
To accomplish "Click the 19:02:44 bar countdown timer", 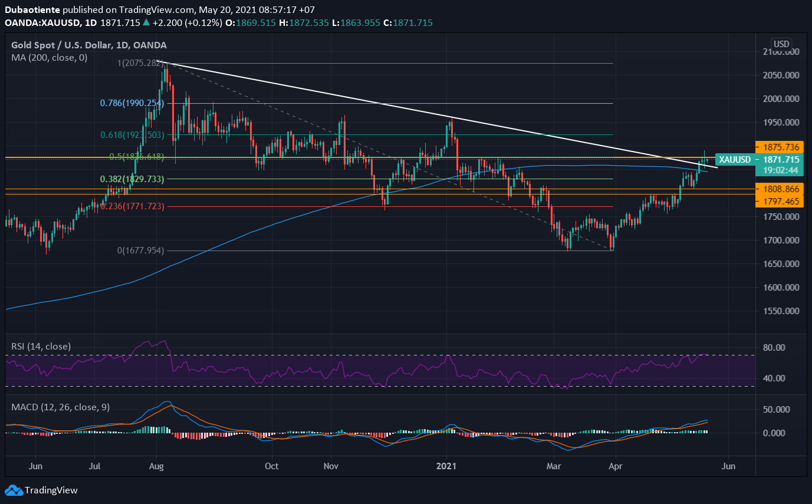I will [780, 170].
